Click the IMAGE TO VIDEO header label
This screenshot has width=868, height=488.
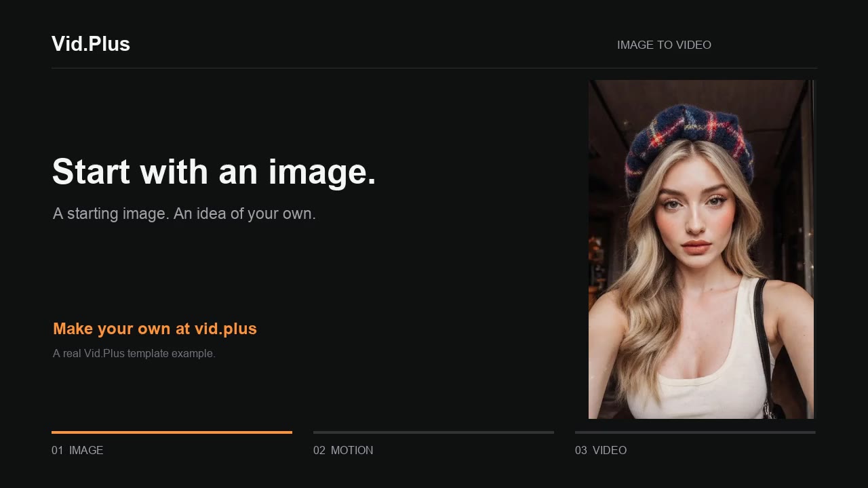coord(664,45)
